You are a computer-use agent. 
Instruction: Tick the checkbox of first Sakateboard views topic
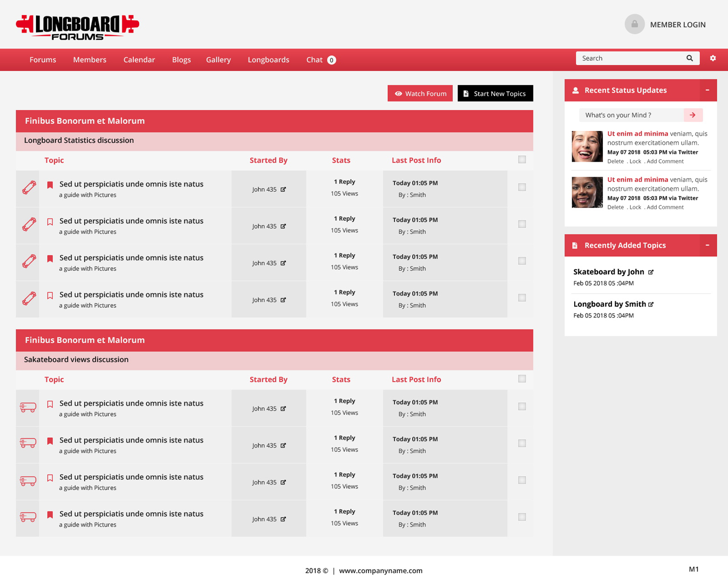(522, 407)
